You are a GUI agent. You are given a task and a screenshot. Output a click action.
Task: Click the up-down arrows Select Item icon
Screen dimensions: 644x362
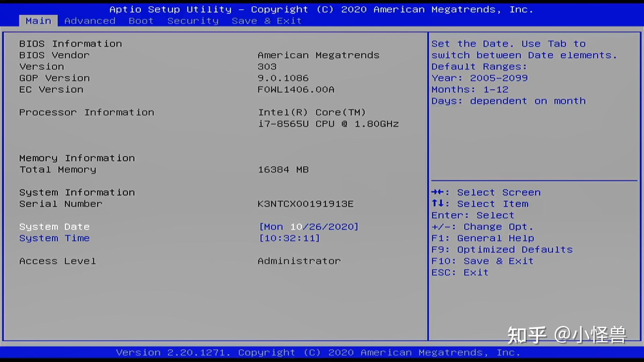click(x=437, y=203)
